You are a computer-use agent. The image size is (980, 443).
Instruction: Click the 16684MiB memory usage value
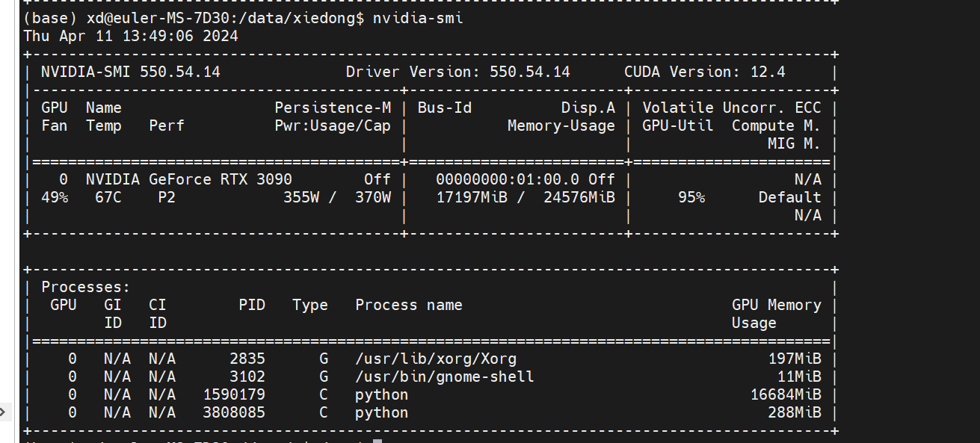(786, 394)
